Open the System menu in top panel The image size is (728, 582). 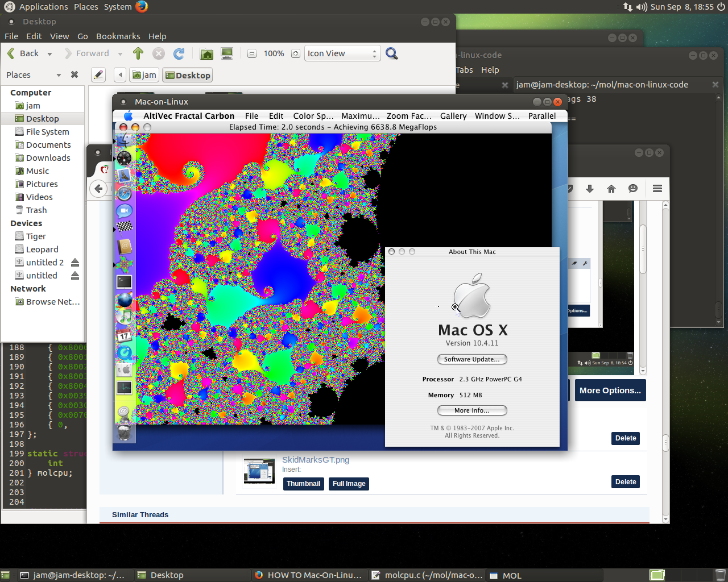pyautogui.click(x=118, y=7)
